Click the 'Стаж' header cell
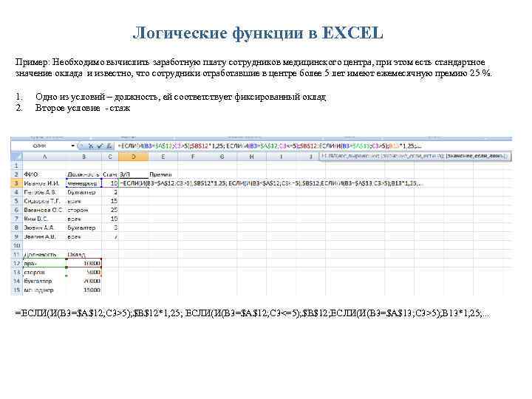The image size is (532, 399). [110, 174]
